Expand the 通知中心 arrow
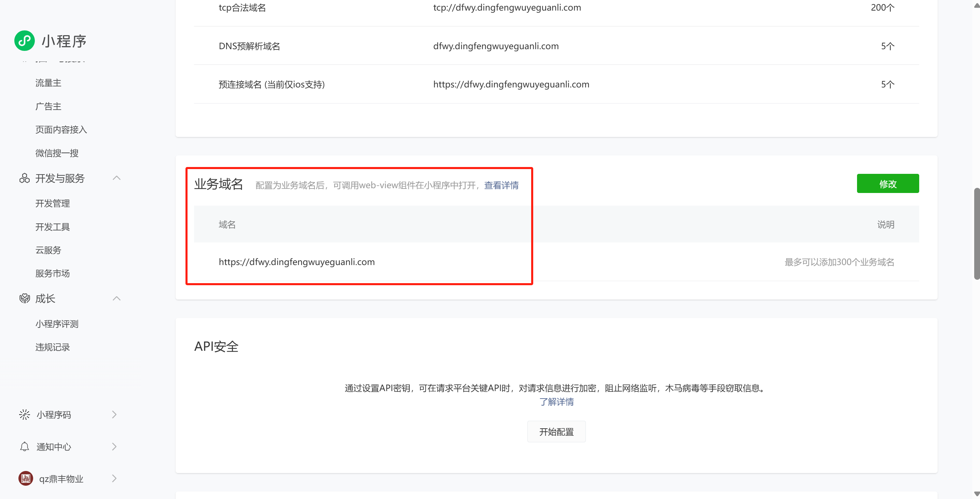980x499 pixels. [114, 446]
